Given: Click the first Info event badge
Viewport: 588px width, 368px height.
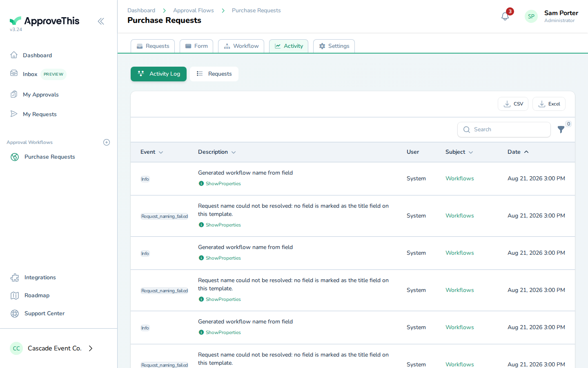Looking at the screenshot, I should 145,179.
